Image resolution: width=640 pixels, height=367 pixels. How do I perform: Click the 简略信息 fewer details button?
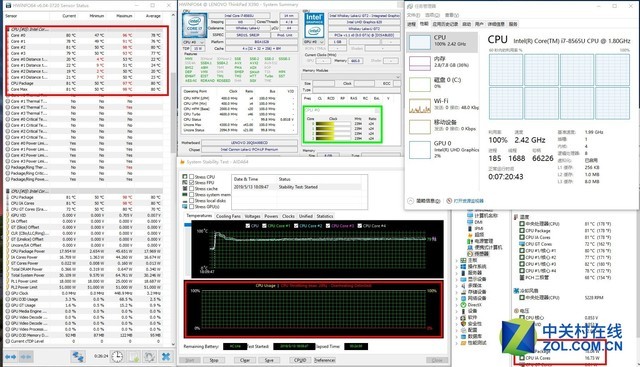[424, 201]
